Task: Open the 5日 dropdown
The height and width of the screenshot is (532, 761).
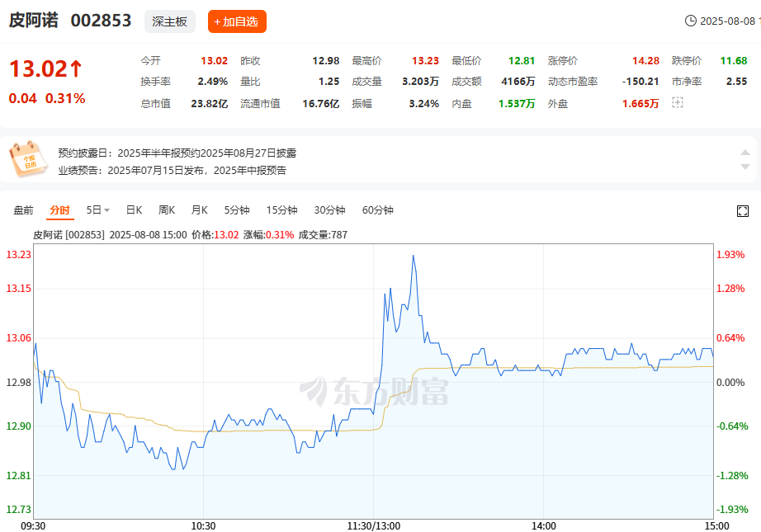Action: click(97, 210)
